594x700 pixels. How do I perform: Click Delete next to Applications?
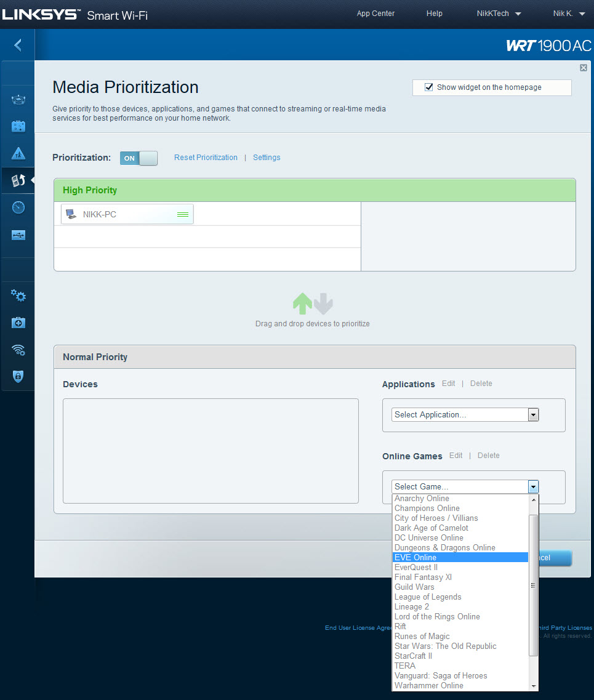481,384
